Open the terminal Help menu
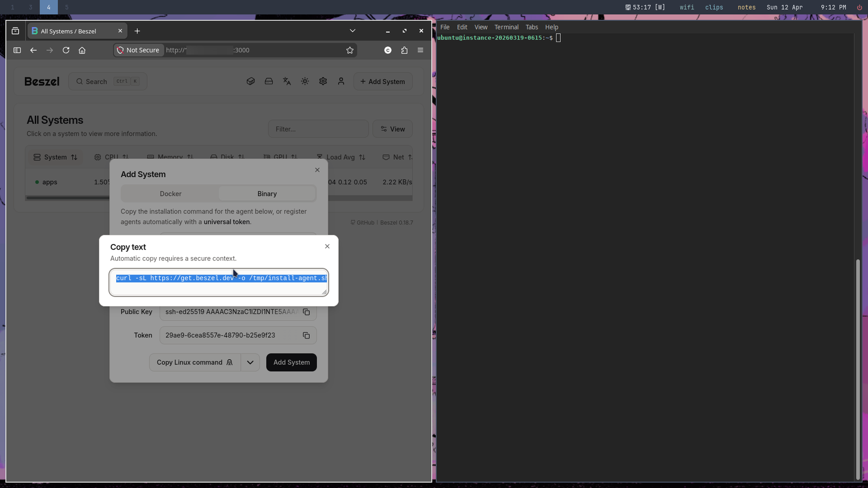 tap(551, 27)
